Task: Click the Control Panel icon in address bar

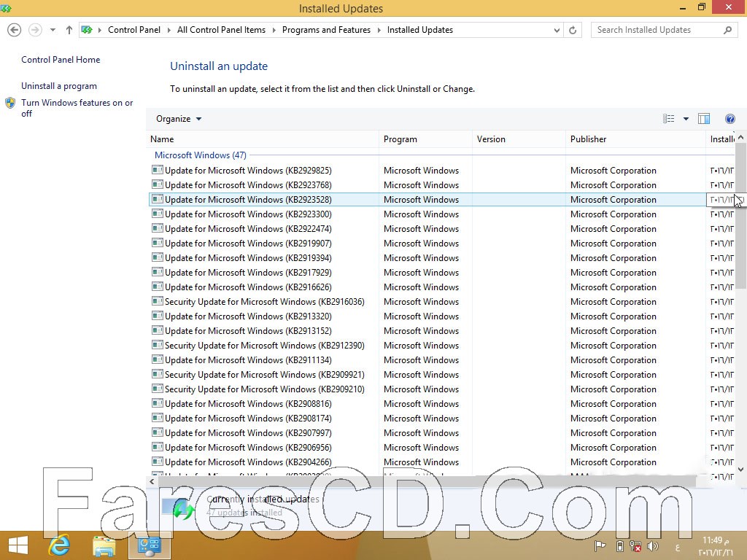Action: 87,30
